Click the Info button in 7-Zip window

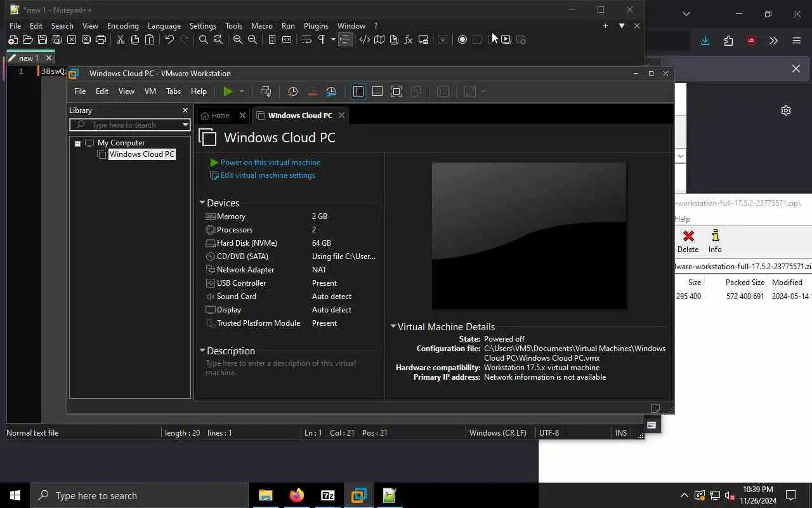point(715,242)
